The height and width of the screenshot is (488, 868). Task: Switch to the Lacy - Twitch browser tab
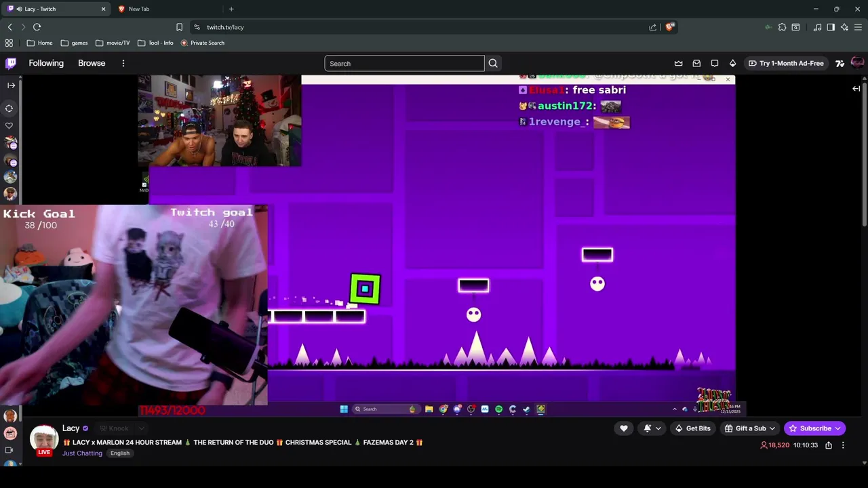coord(57,9)
